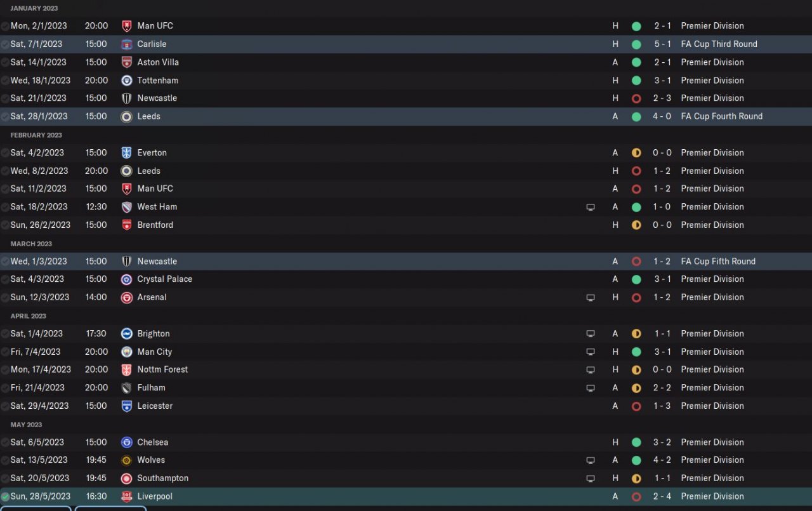The width and height of the screenshot is (812, 511).
Task: Toggle the checkmark on Liverpool 28/5/2023 row
Action: [5, 496]
